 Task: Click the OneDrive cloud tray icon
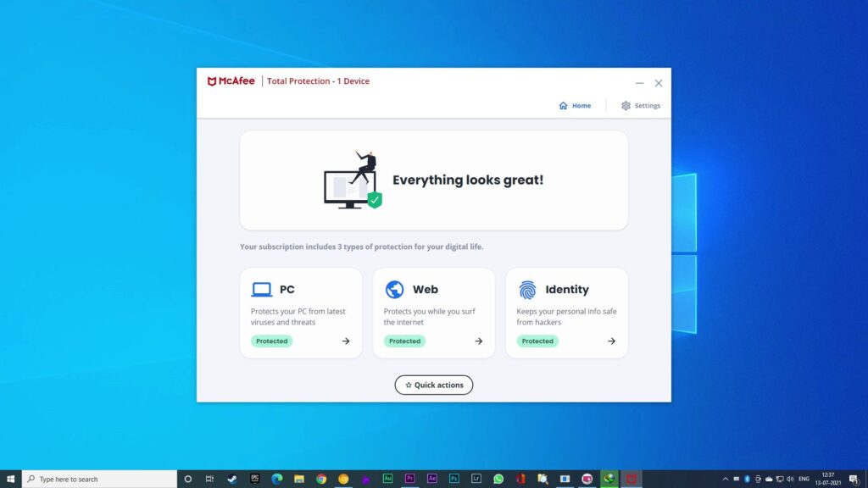pos(768,480)
